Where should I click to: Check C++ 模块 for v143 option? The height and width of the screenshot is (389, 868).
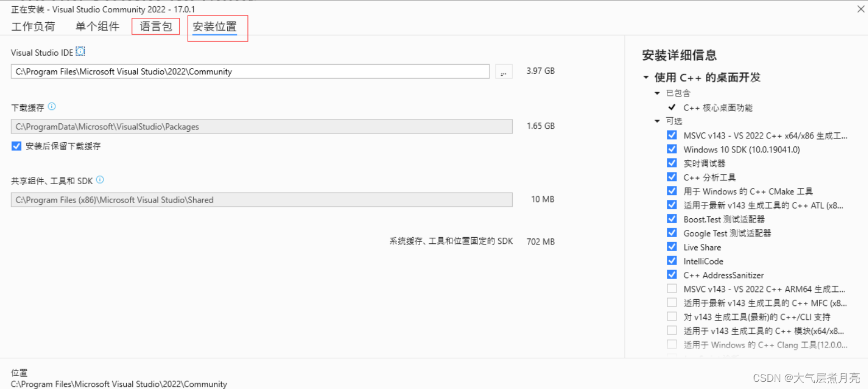(672, 330)
